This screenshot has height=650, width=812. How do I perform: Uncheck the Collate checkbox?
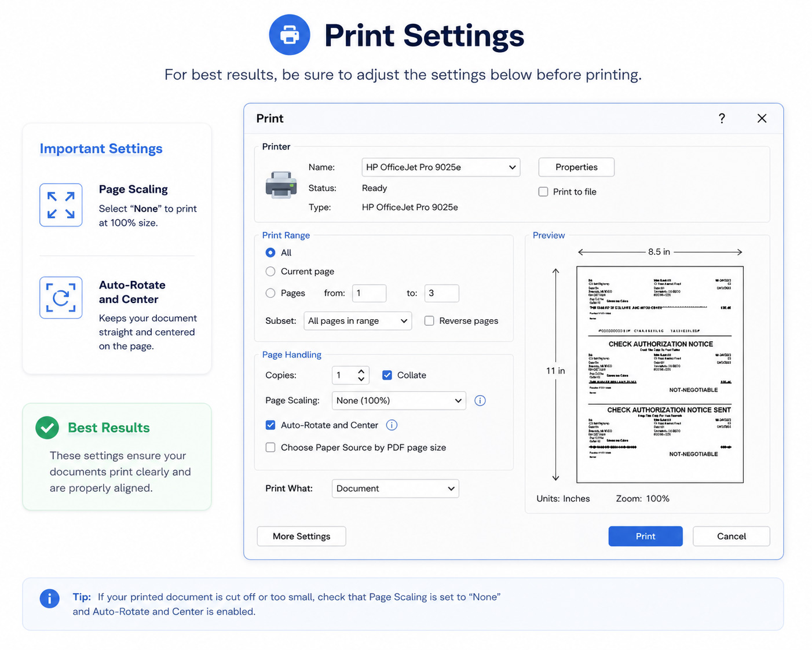pos(387,375)
